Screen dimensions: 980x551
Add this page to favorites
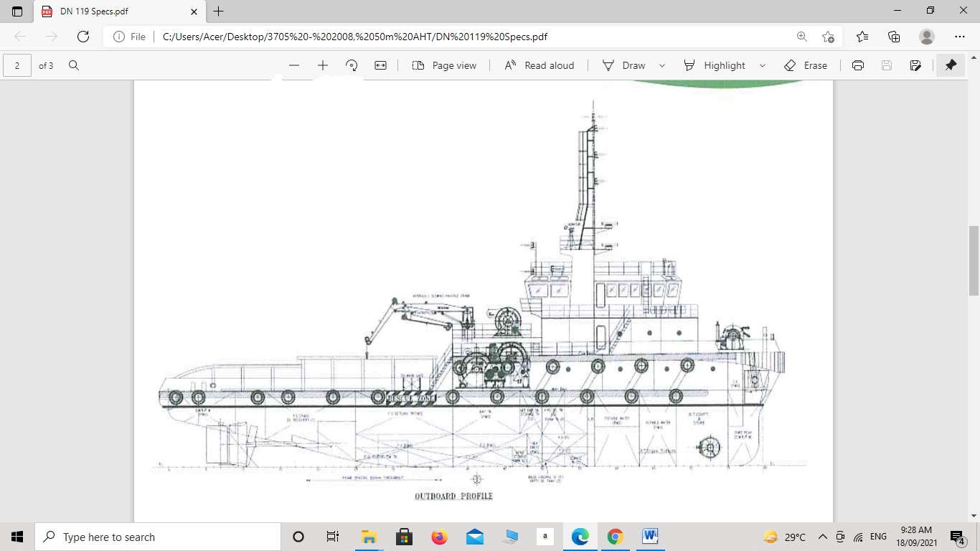[x=828, y=37]
